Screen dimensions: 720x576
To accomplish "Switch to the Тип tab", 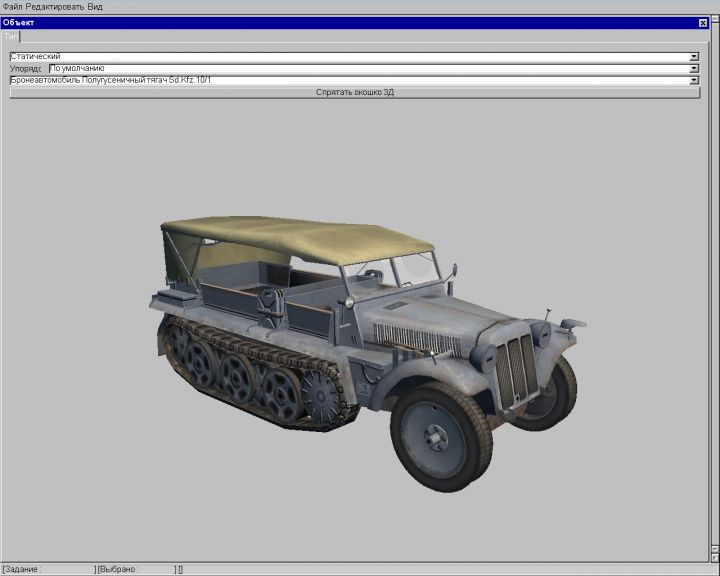I will 10,36.
